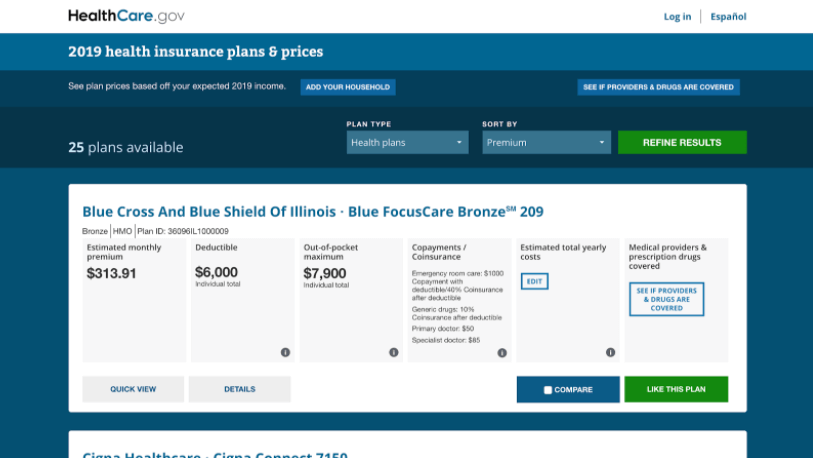Click 'Primary doctor: $50' text
Viewport: 813px width, 458px height.
(443, 329)
